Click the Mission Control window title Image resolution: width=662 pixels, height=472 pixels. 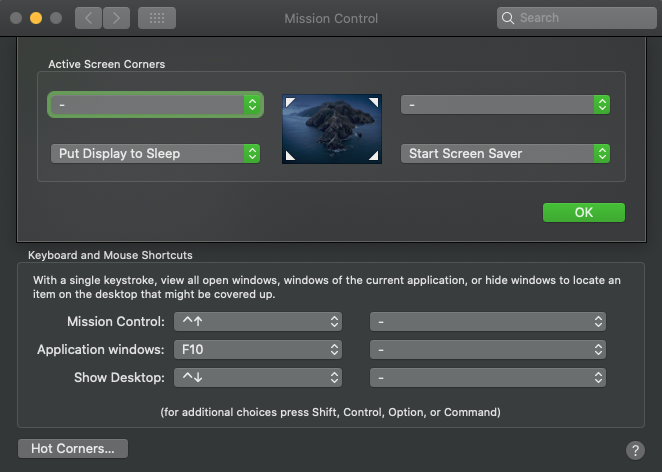pyautogui.click(x=331, y=19)
